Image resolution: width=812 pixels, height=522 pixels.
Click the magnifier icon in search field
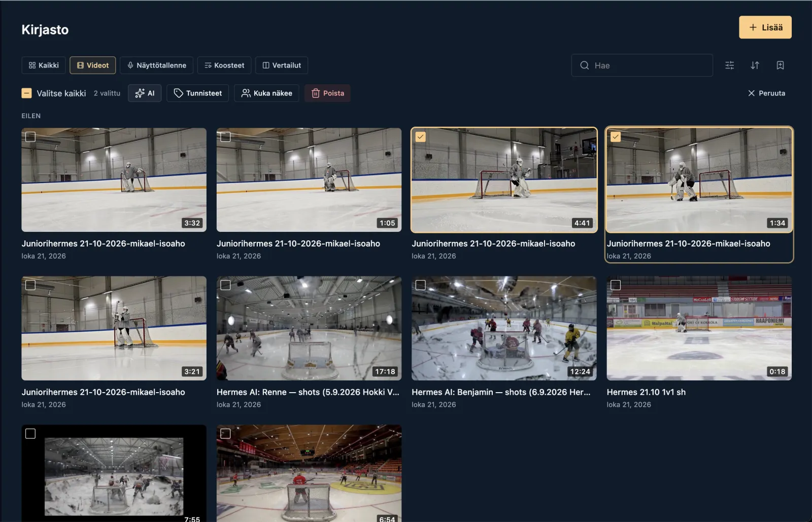585,65
